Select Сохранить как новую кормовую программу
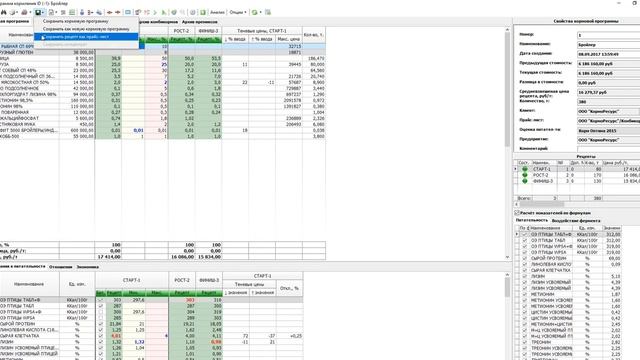Viewport: 640px width, 360px height. click(86, 29)
